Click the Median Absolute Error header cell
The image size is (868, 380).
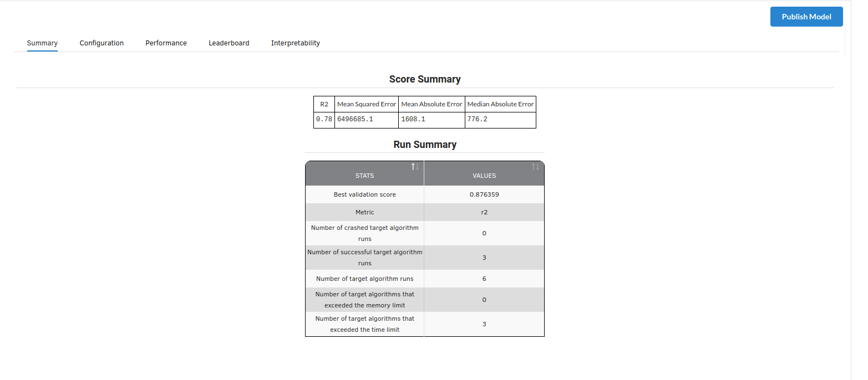[x=500, y=104]
